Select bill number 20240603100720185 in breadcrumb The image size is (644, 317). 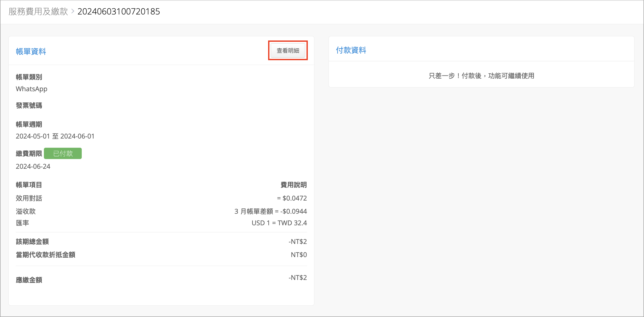[x=119, y=12]
